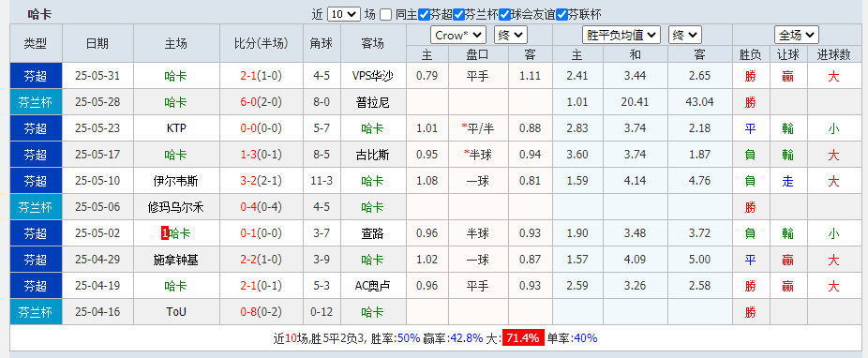Image resolution: width=868 pixels, height=358 pixels.
Task: Open the 终 dropdown beside 胜平负均值
Action: (685, 36)
